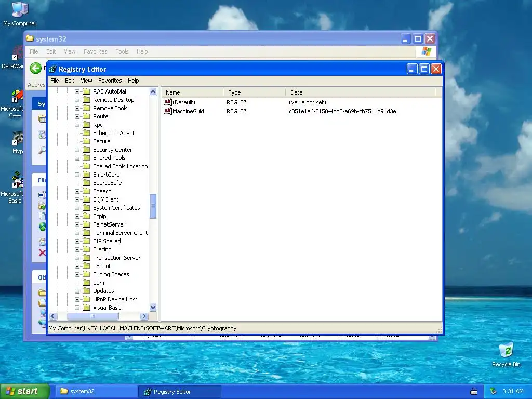Open the My Computer desktop icon

coord(20,14)
